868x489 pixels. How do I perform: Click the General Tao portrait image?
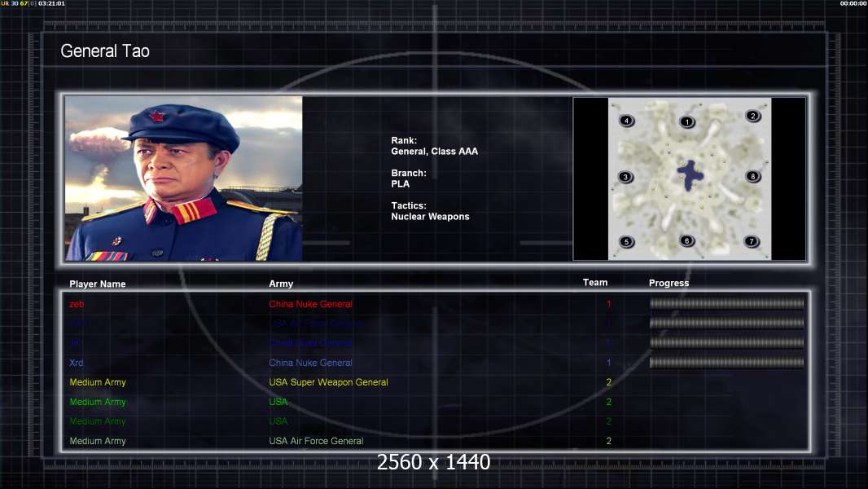tap(184, 178)
